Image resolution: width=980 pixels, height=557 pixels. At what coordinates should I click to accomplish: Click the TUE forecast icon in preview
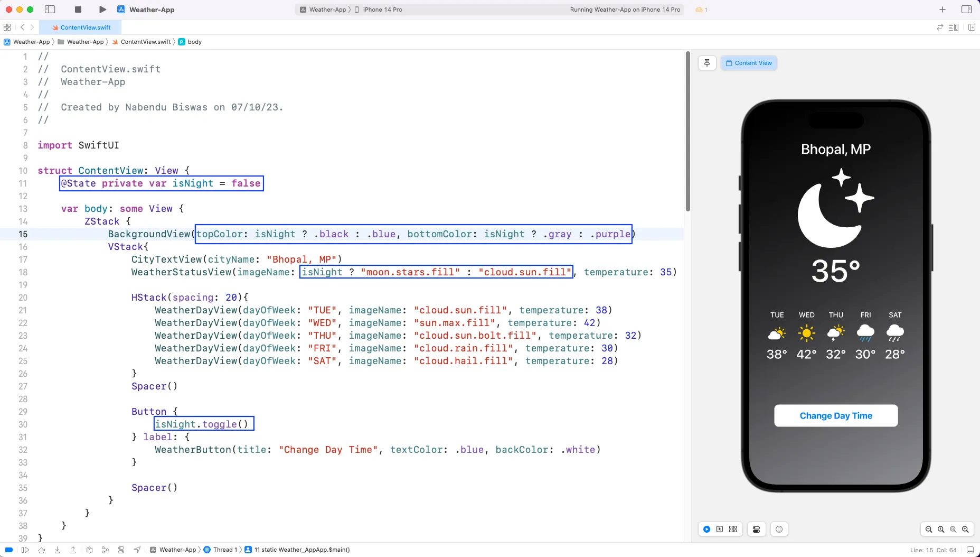777,334
